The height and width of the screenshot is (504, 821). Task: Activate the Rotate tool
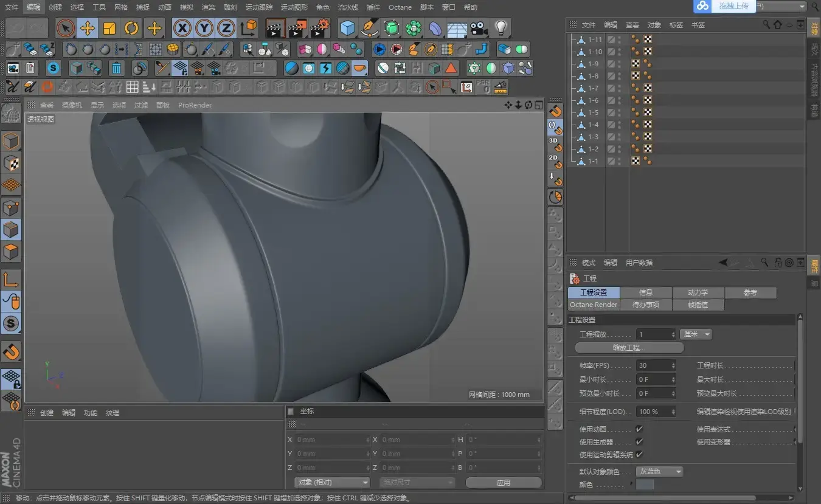tap(131, 28)
